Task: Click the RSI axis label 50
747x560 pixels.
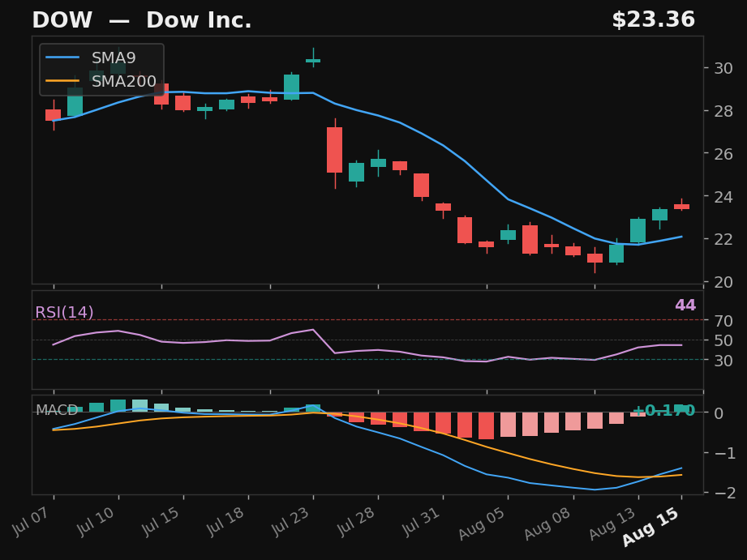Action: tap(723, 340)
